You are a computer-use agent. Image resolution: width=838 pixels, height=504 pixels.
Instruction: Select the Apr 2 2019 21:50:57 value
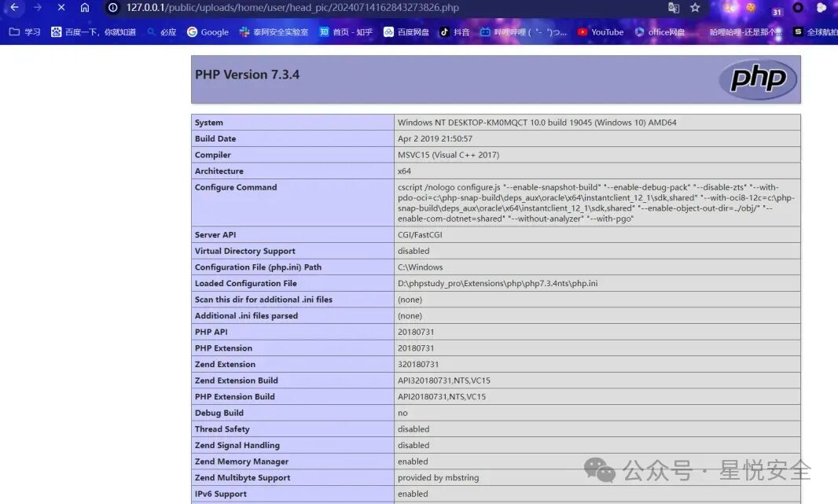[x=435, y=138]
